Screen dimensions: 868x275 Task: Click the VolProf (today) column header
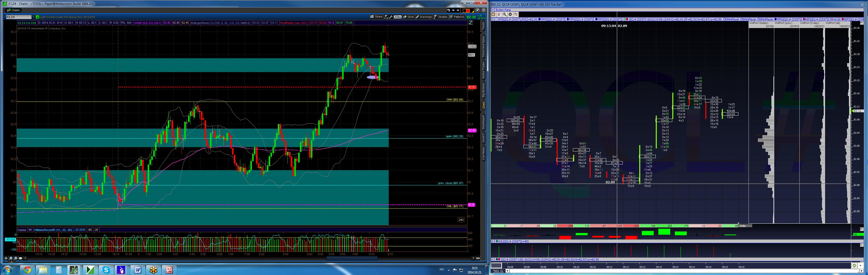(761, 23)
